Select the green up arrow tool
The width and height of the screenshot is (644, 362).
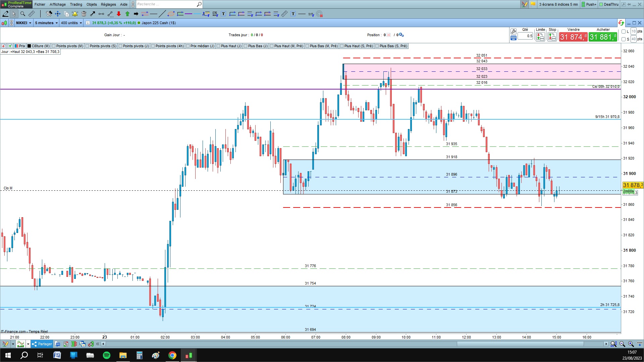click(x=127, y=14)
